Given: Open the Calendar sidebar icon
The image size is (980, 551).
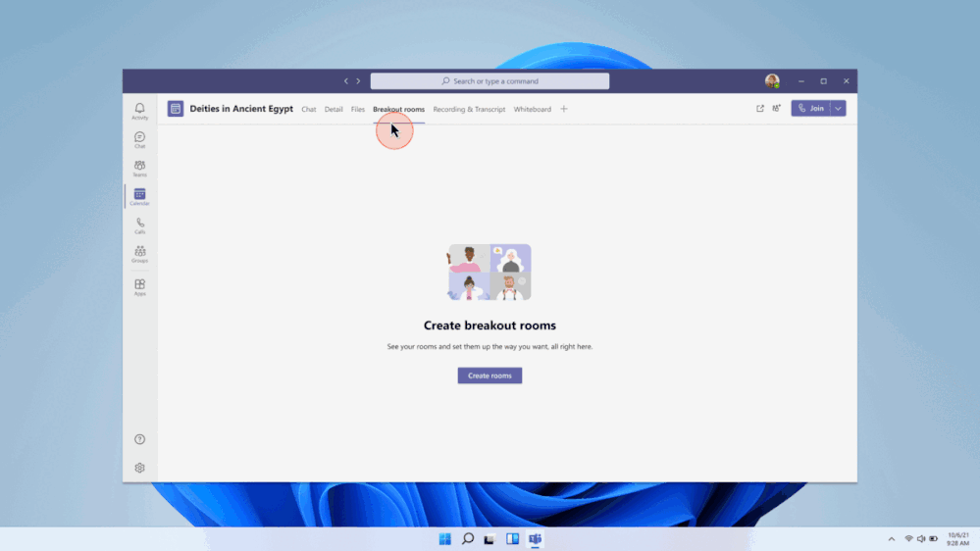Looking at the screenshot, I should [x=139, y=196].
